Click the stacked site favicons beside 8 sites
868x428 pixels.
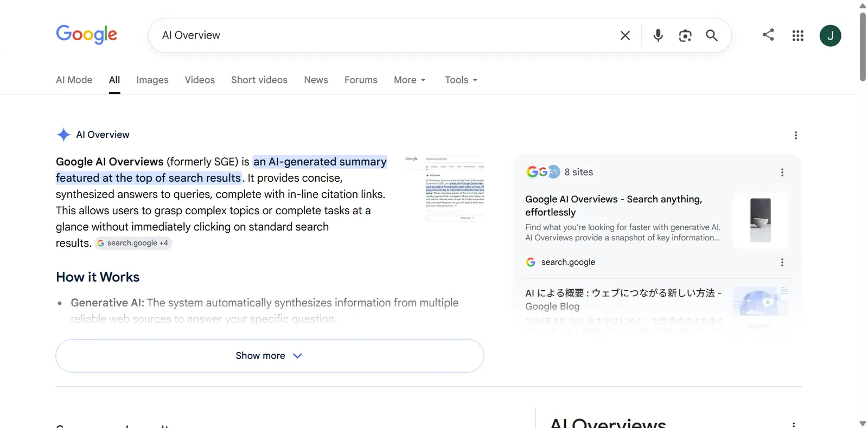543,172
